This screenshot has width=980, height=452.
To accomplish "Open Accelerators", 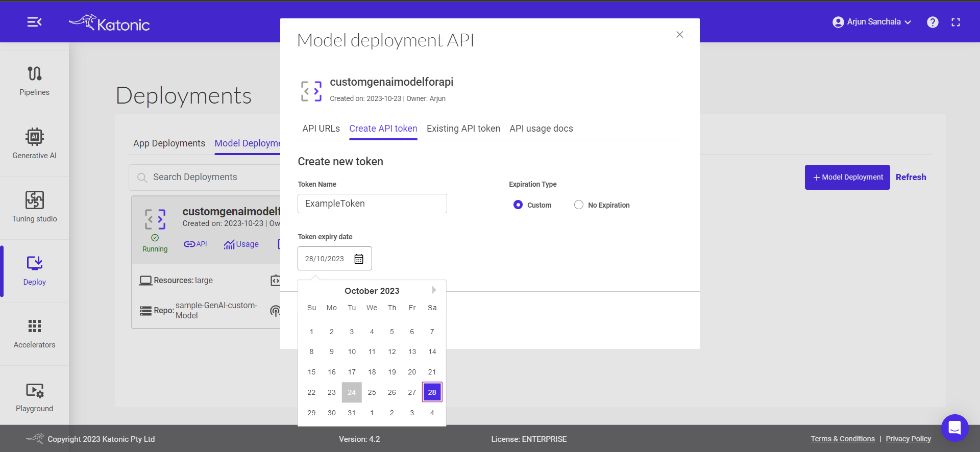I will [x=34, y=334].
